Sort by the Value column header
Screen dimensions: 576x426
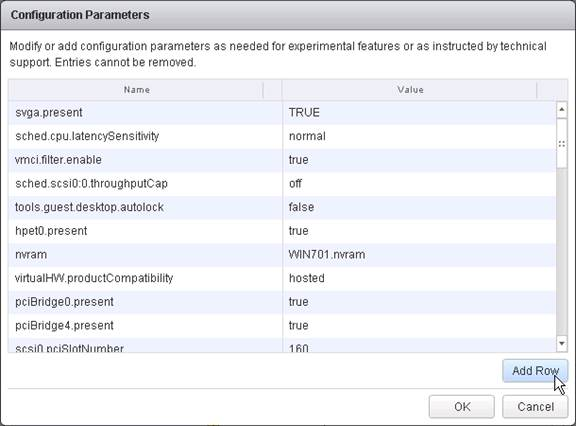point(410,90)
